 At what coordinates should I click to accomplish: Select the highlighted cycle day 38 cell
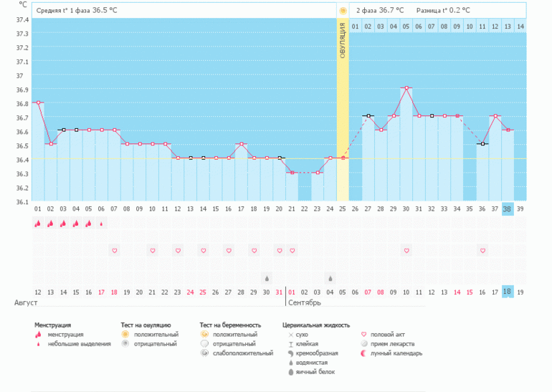coord(508,209)
